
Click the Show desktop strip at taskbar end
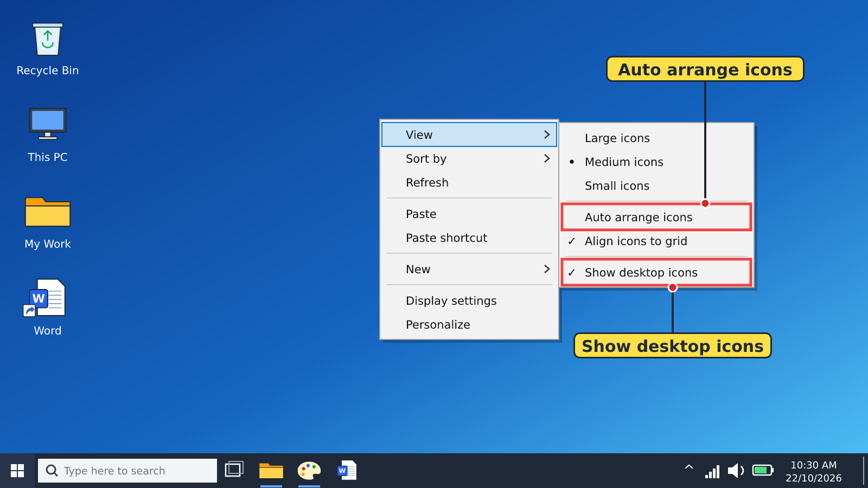(864, 471)
